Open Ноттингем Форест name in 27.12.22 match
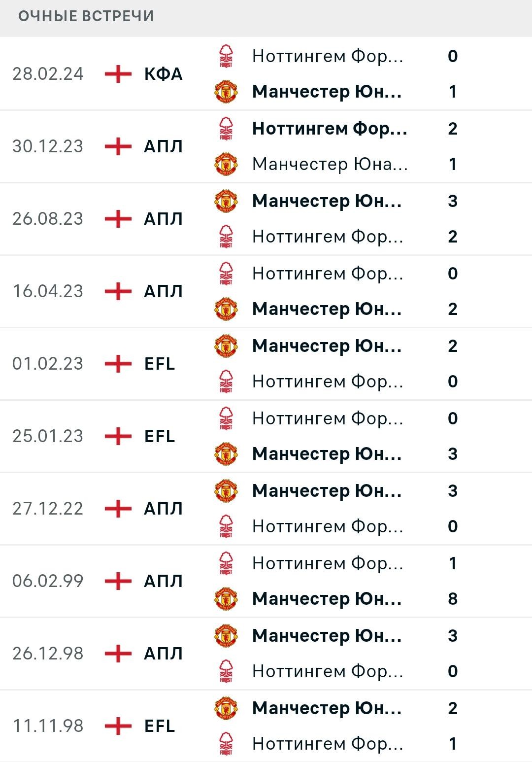The width and height of the screenshot is (532, 762). 328,526
